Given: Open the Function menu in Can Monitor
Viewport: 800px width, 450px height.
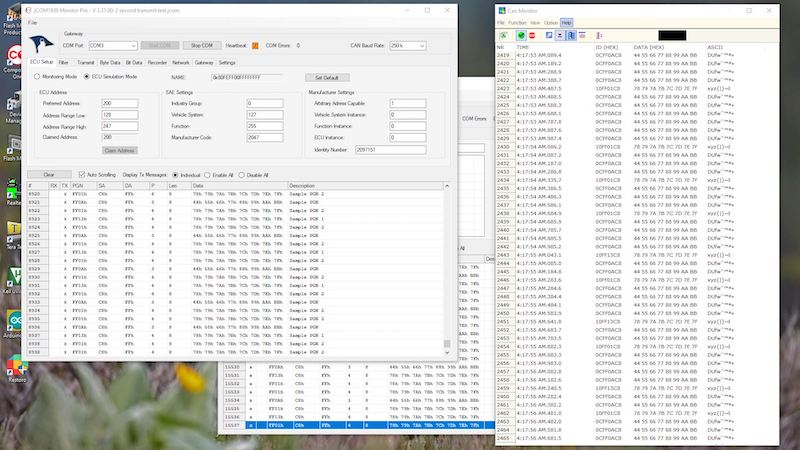Looking at the screenshot, I should [517, 22].
